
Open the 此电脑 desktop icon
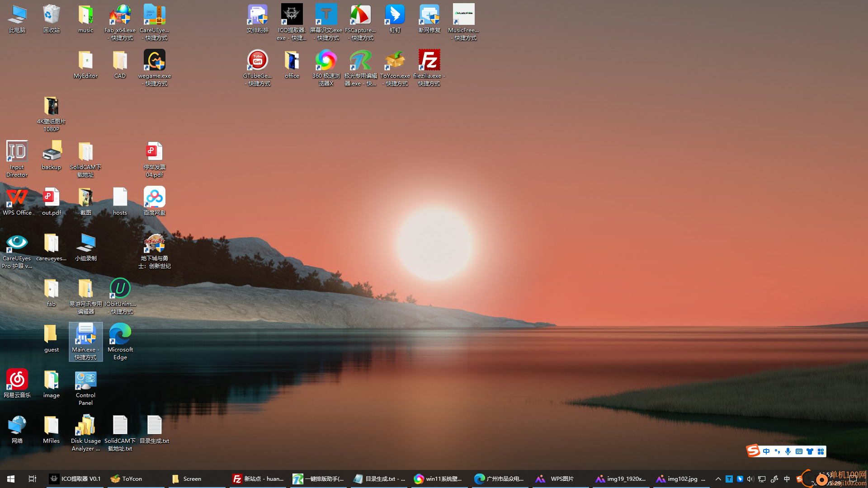17,19
